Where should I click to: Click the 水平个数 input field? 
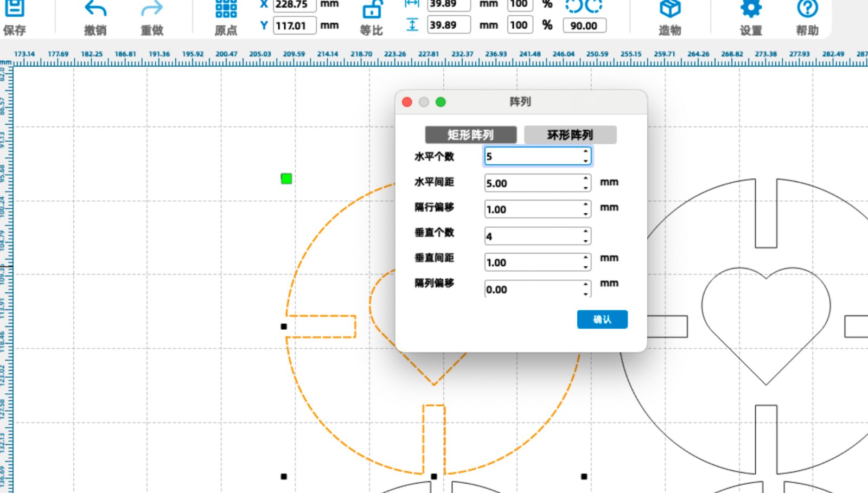point(538,156)
